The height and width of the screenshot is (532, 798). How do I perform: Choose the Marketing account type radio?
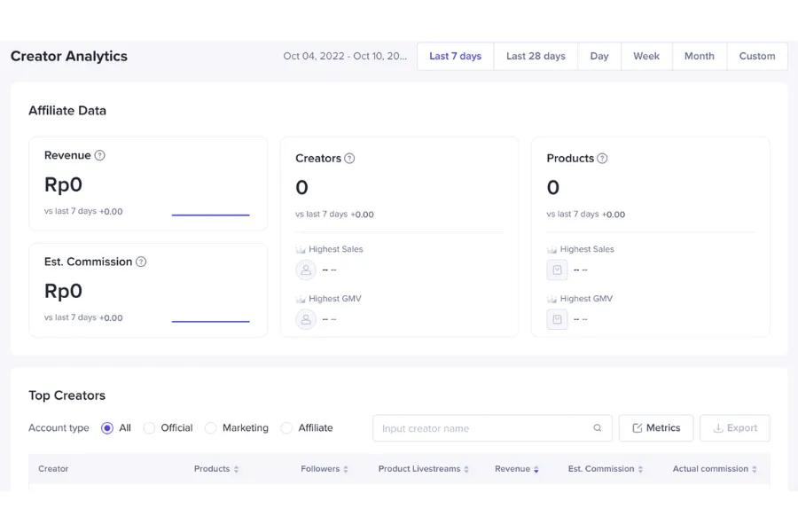click(211, 428)
